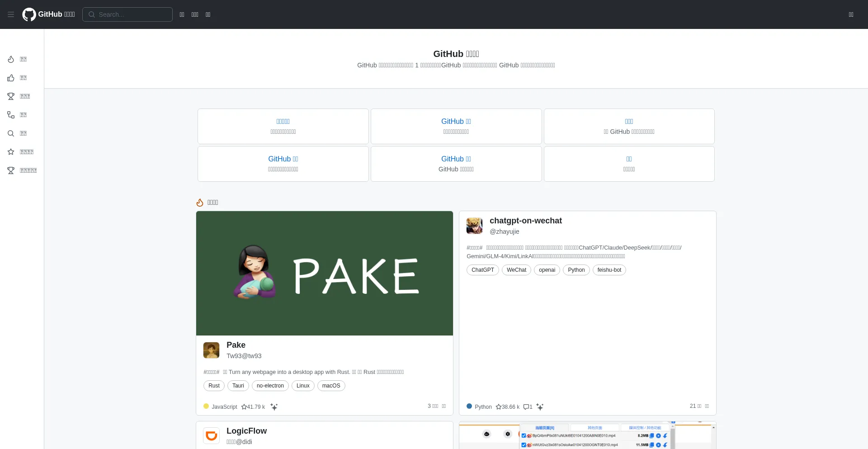Focus the Search... input field
Viewport: 868px width, 449px height.
click(x=127, y=14)
